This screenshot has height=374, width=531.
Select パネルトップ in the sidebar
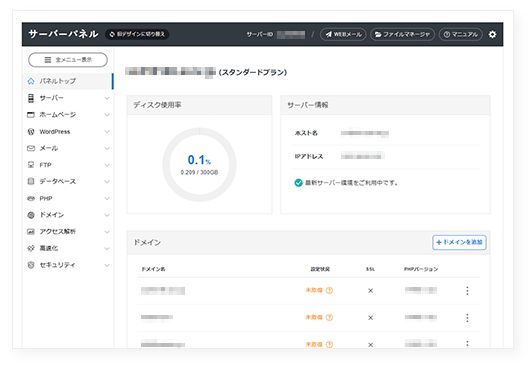pyautogui.click(x=68, y=81)
